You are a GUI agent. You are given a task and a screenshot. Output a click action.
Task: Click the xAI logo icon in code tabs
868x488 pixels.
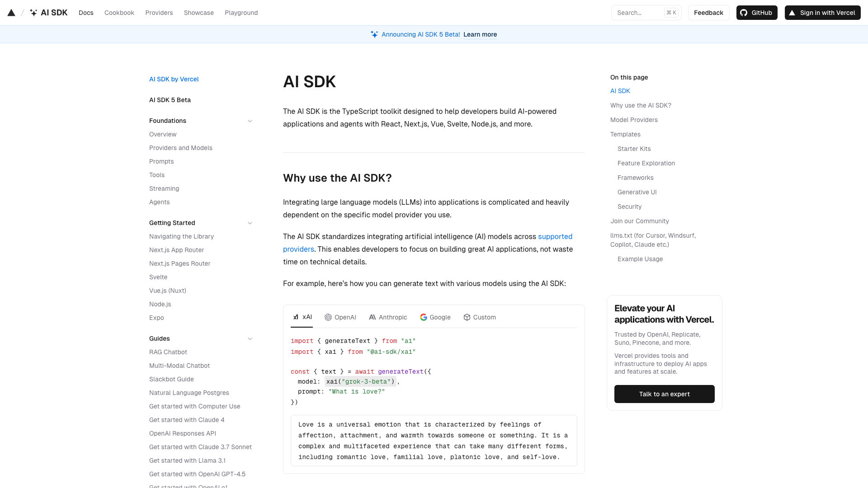click(296, 317)
